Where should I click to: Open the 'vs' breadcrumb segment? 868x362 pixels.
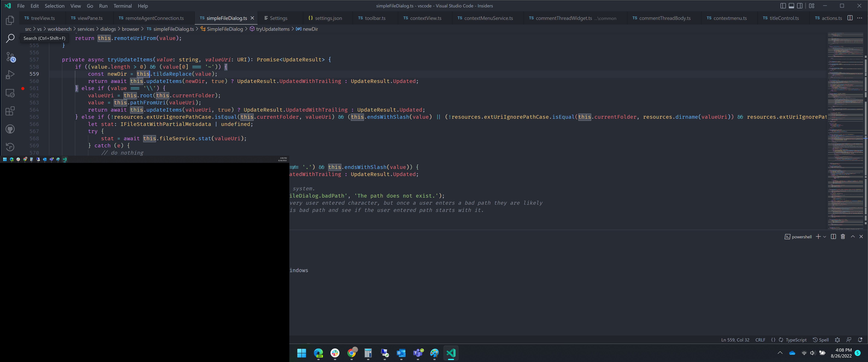[39, 29]
